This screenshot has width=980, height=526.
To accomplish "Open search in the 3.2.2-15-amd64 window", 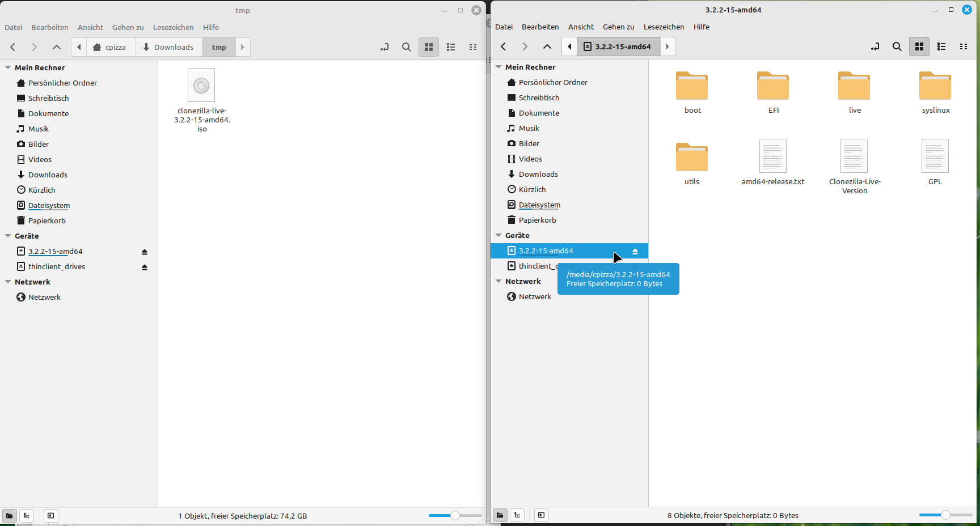I will click(897, 47).
